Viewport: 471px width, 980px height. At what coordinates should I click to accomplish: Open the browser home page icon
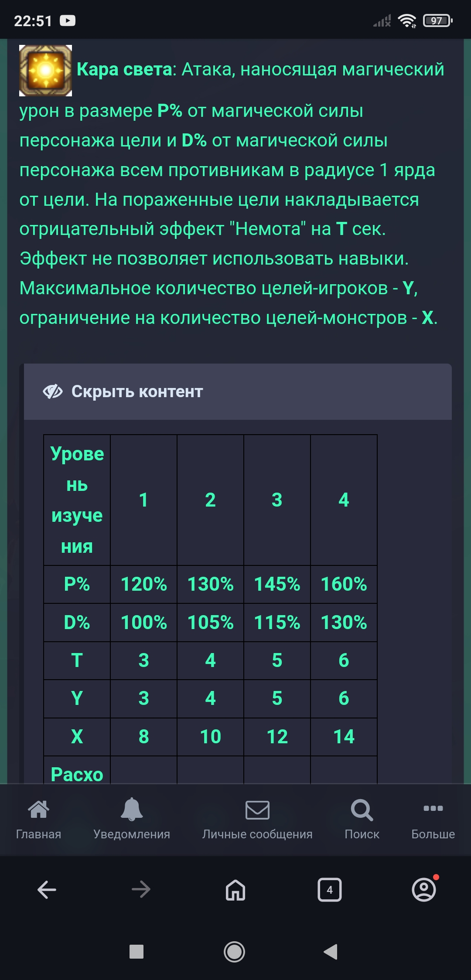(235, 890)
